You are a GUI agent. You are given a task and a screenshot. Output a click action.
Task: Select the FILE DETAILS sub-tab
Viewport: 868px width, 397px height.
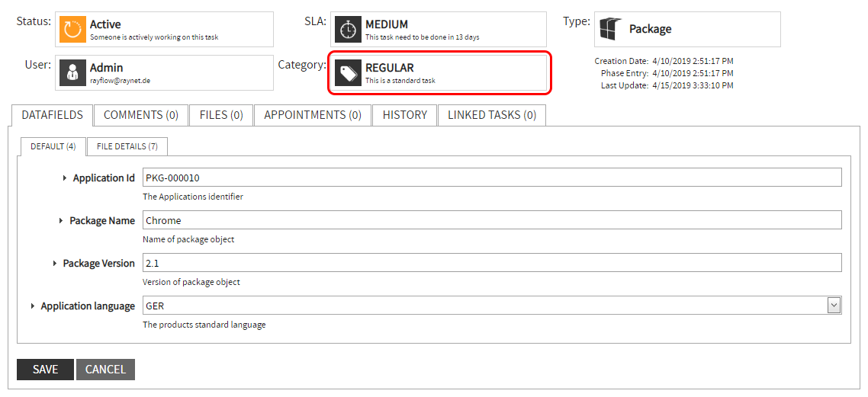coord(127,146)
